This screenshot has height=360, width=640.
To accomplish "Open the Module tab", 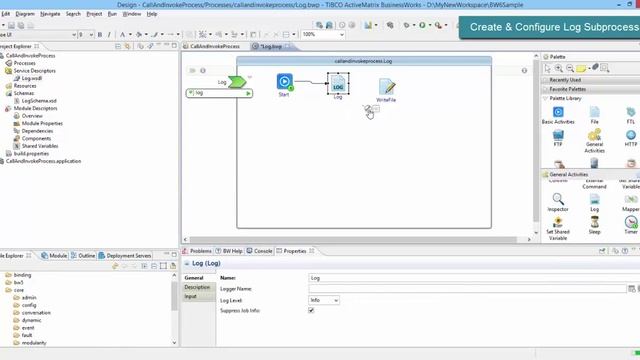I will pyautogui.click(x=54, y=256).
